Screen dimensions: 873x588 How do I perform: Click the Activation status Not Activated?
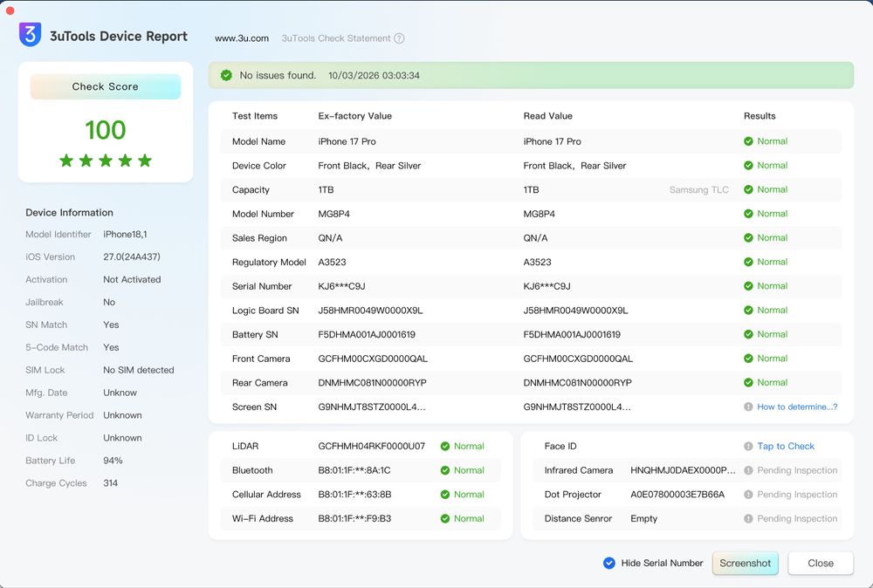pyautogui.click(x=132, y=279)
